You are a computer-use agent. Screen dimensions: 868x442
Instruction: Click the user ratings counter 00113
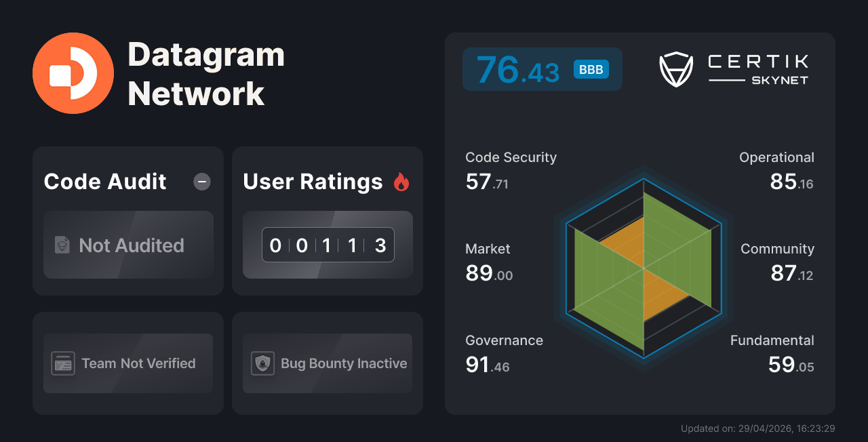[328, 245]
